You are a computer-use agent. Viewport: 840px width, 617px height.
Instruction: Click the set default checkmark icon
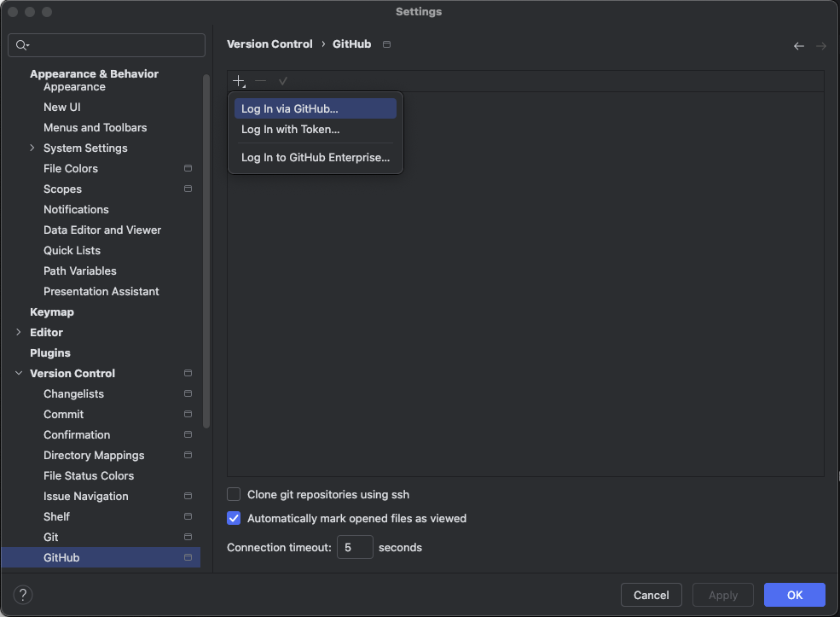point(283,81)
